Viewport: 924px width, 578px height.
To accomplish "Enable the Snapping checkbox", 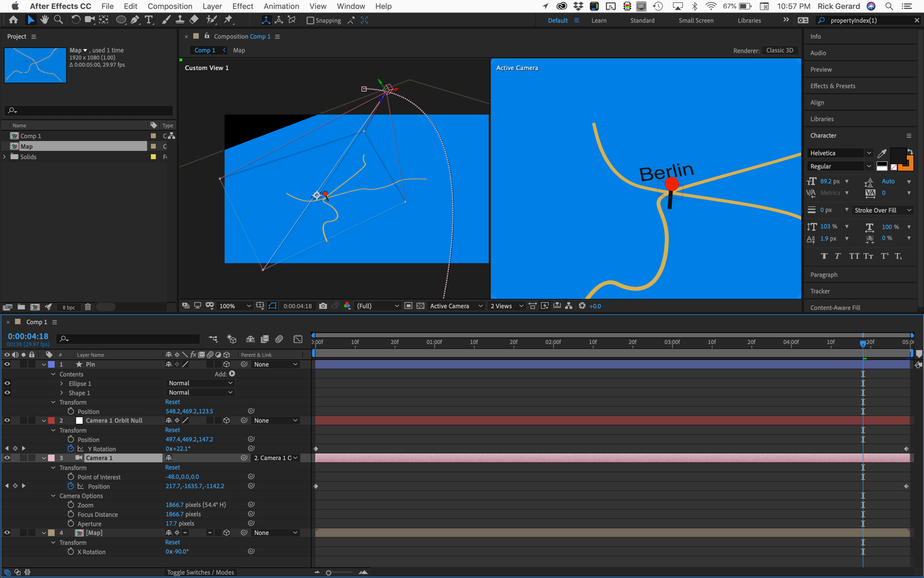I will click(x=310, y=20).
